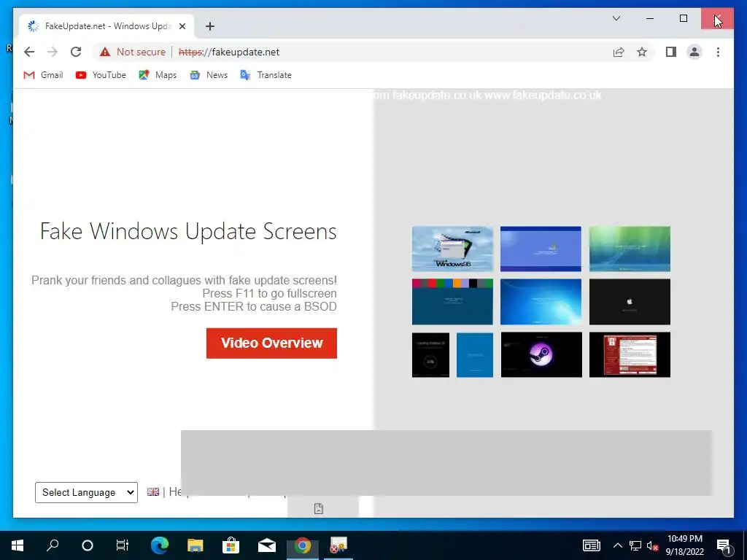This screenshot has width=747, height=560.
Task: Open the Maps bookmark
Action: [x=158, y=75]
